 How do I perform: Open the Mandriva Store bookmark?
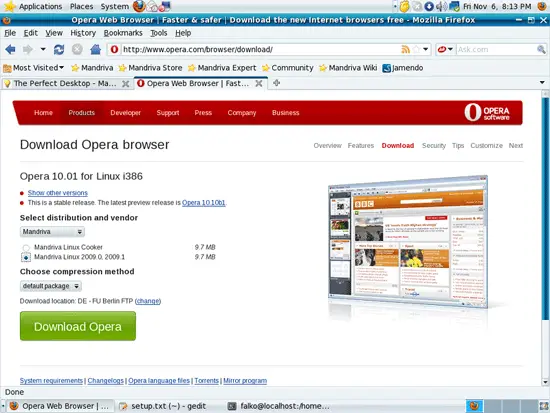pyautogui.click(x=150, y=68)
